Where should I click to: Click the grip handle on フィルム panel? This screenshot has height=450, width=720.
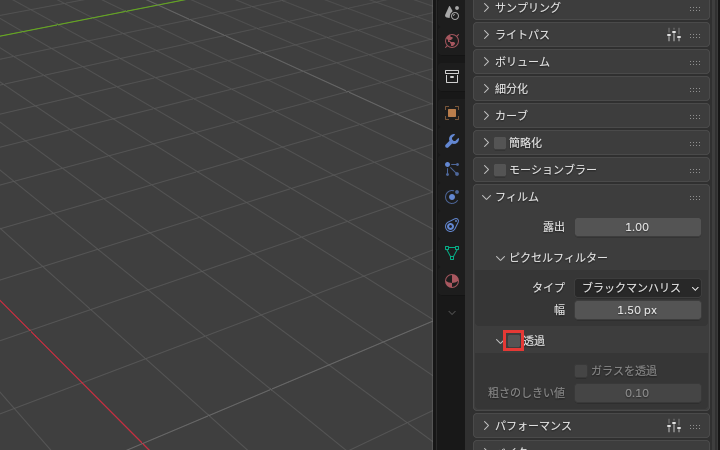(x=695, y=197)
